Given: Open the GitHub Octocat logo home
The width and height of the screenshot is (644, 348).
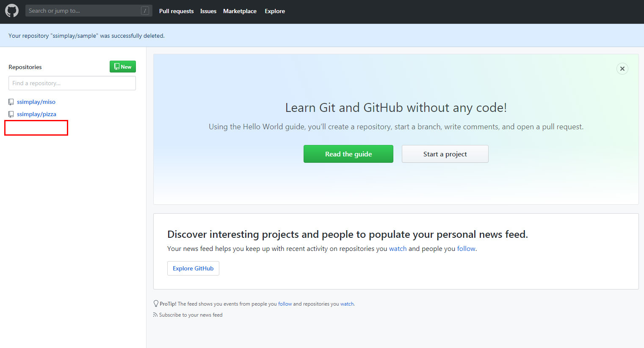Looking at the screenshot, I should [12, 11].
